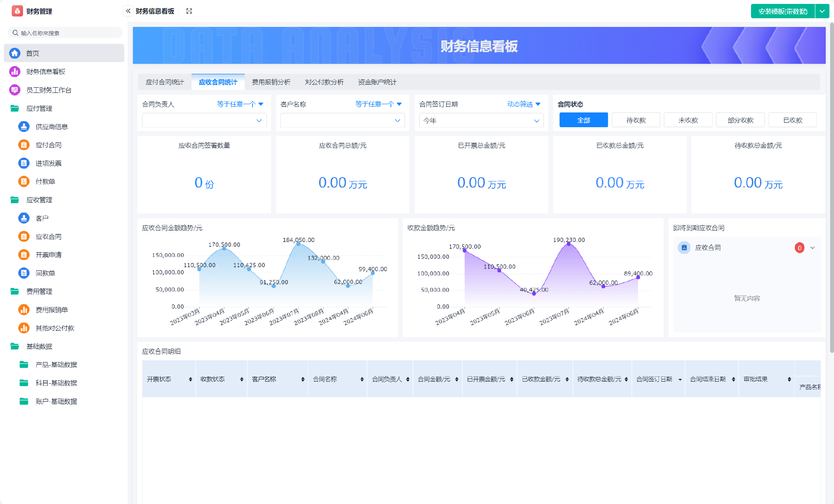The image size is (834, 504).
Task: Select 待收款 contract status filter
Action: [x=635, y=120]
